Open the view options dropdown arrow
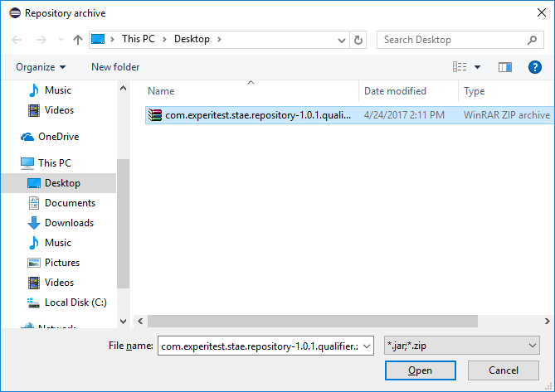The image size is (555, 392). [x=477, y=67]
